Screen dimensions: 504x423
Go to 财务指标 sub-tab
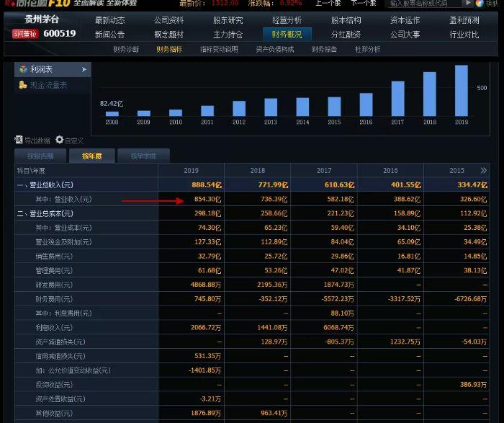tap(169, 50)
